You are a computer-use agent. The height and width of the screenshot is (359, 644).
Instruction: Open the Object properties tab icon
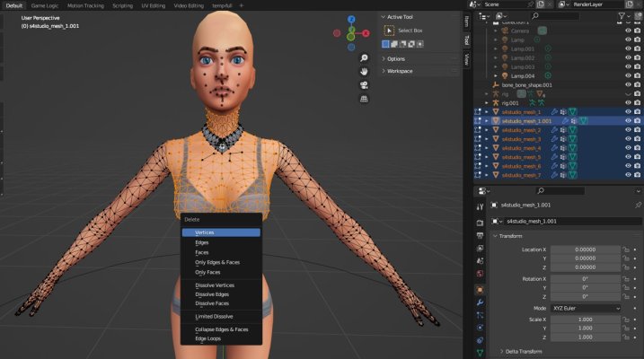click(x=480, y=290)
